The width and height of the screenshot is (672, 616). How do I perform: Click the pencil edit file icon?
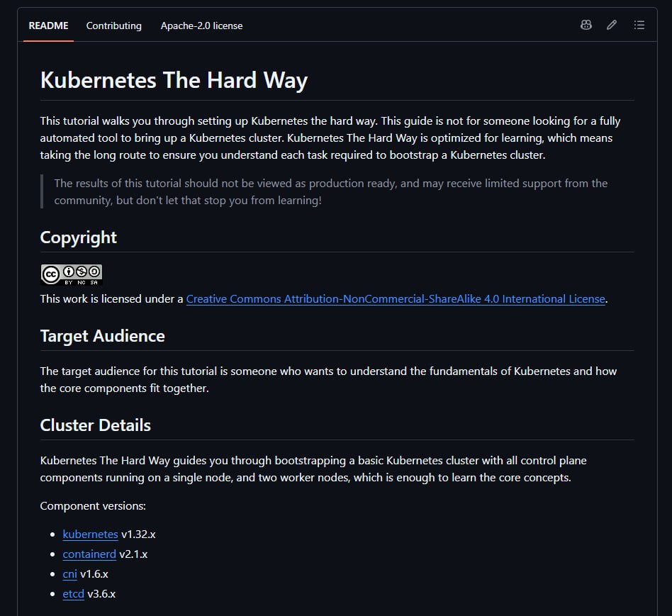pos(612,25)
